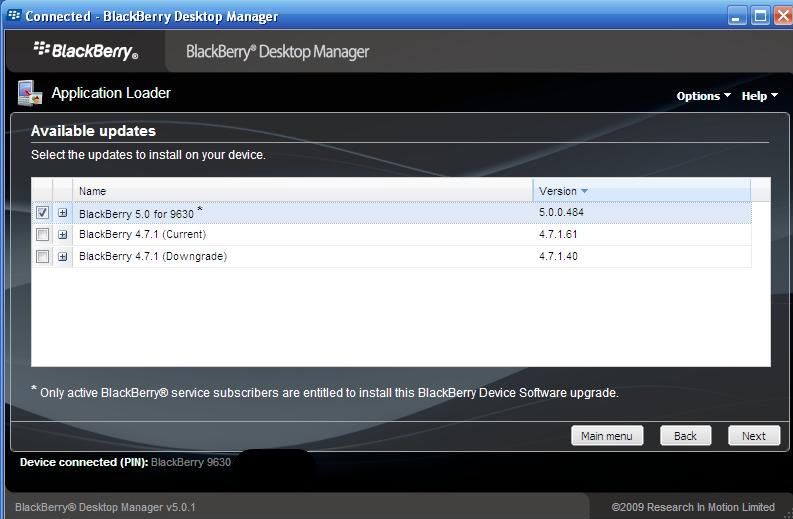This screenshot has height=519, width=793.
Task: Click the Application Loader icon
Action: [x=29, y=93]
